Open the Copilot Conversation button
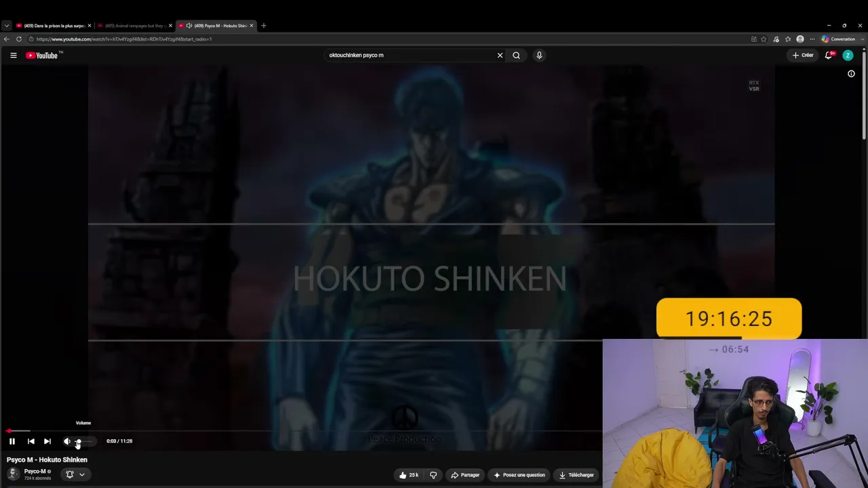 pos(839,39)
